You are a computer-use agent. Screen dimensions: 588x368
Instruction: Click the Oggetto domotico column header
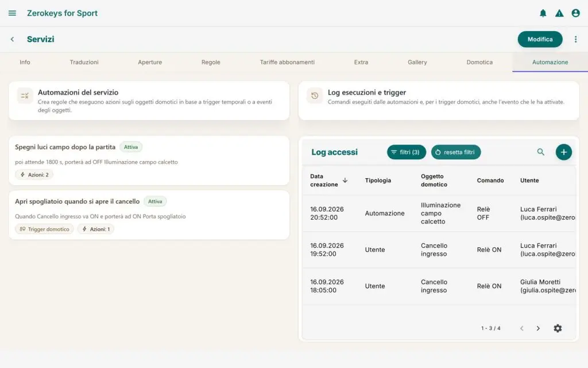[x=434, y=180]
